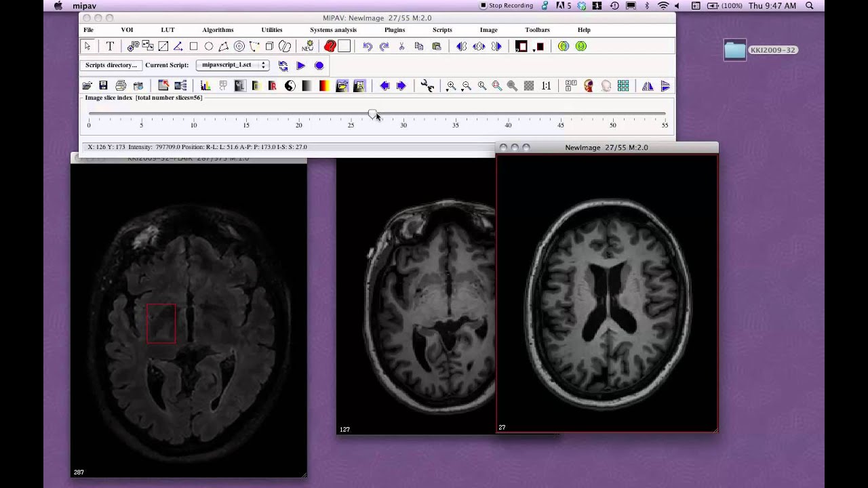
Task: Go to previous image slice arrow
Action: click(384, 85)
